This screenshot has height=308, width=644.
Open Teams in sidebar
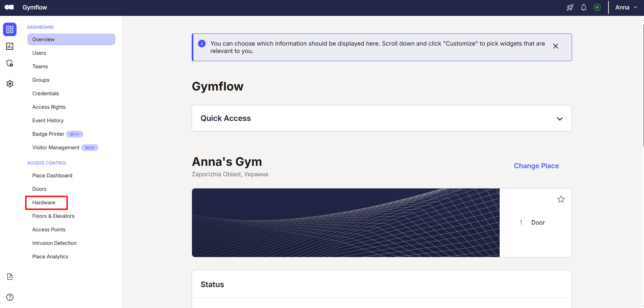[40, 67]
